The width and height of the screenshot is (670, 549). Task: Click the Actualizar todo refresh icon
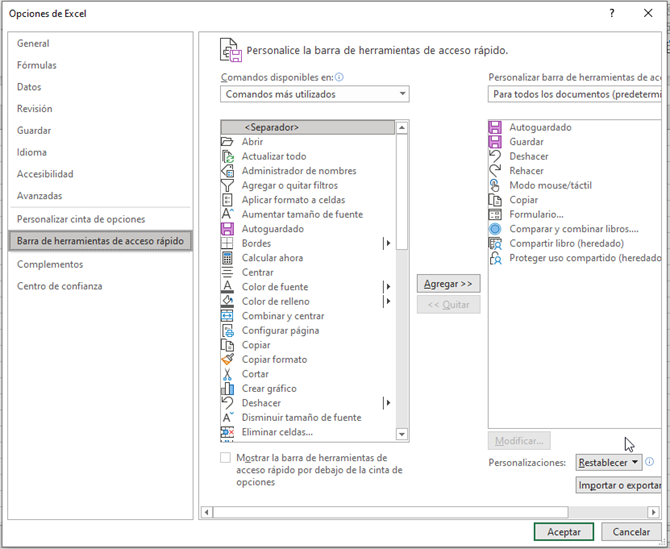[x=227, y=156]
